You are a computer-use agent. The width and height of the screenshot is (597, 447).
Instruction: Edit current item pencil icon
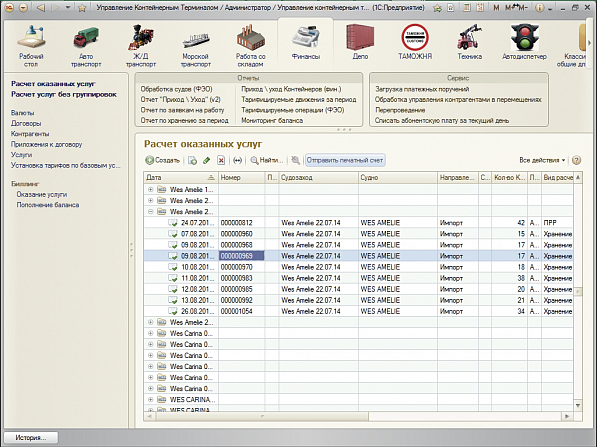pos(207,160)
